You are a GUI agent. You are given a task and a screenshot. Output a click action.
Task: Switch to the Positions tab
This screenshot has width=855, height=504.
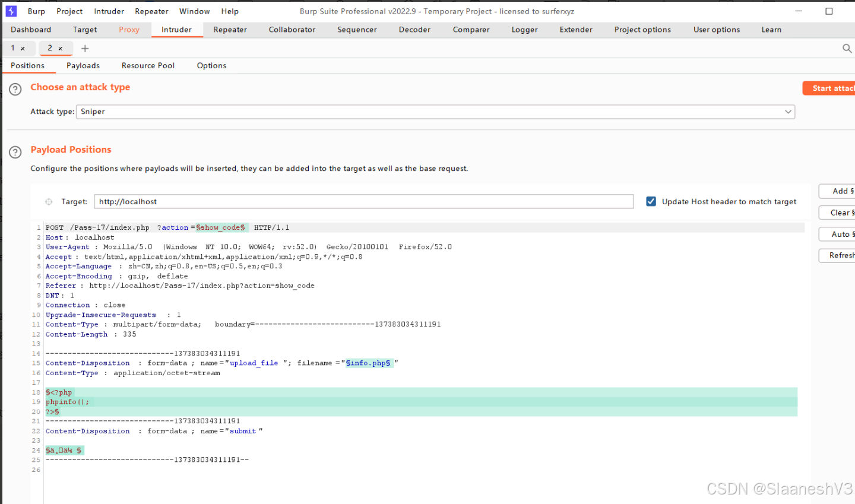pos(28,66)
